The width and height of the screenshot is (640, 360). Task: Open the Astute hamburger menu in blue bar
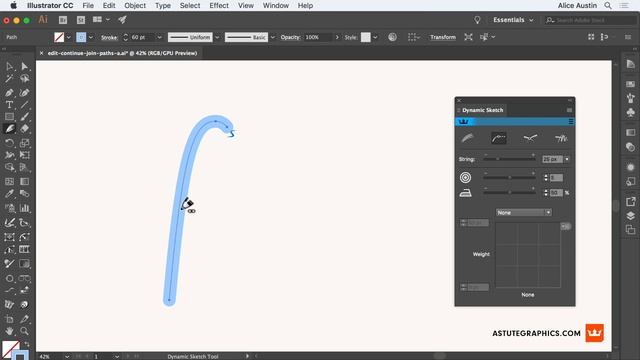point(571,122)
